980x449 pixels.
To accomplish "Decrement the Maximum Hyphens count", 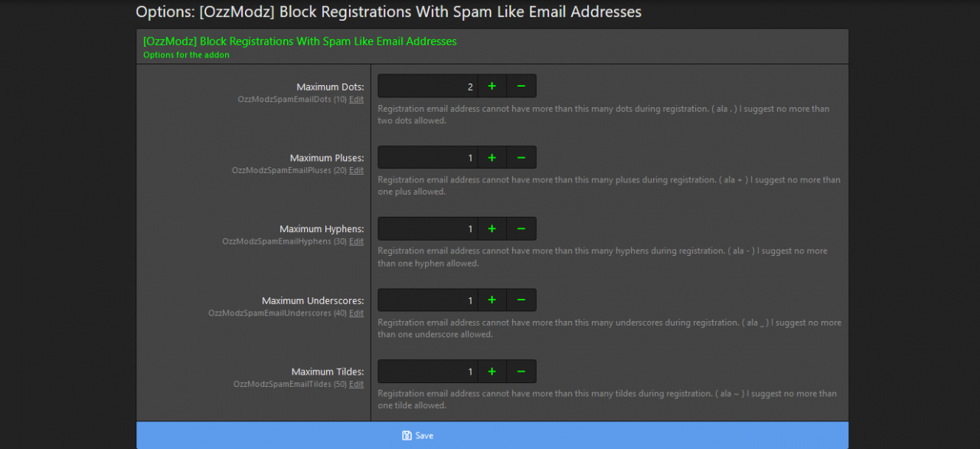I will (521, 229).
